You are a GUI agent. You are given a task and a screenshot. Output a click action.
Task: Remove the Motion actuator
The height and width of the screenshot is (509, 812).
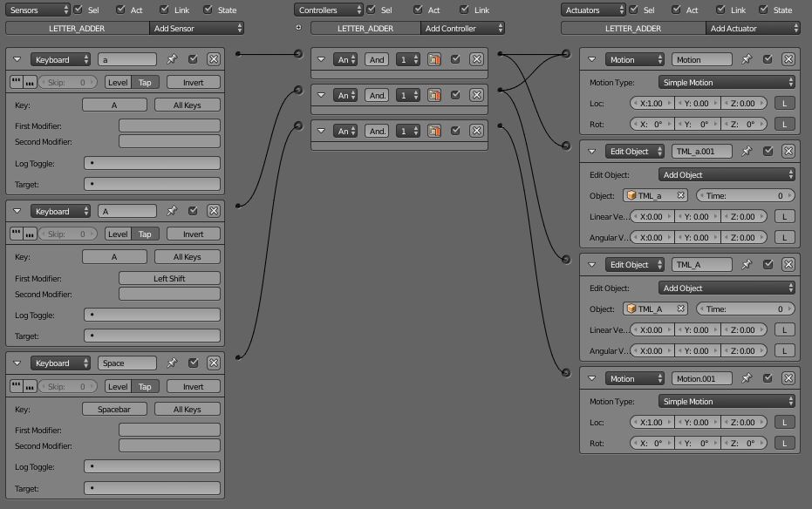(x=788, y=59)
